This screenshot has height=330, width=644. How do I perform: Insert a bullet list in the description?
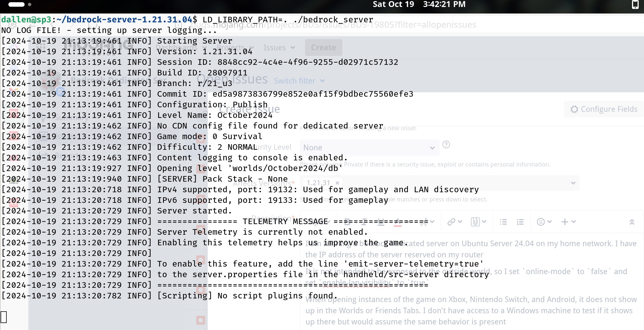[503, 222]
